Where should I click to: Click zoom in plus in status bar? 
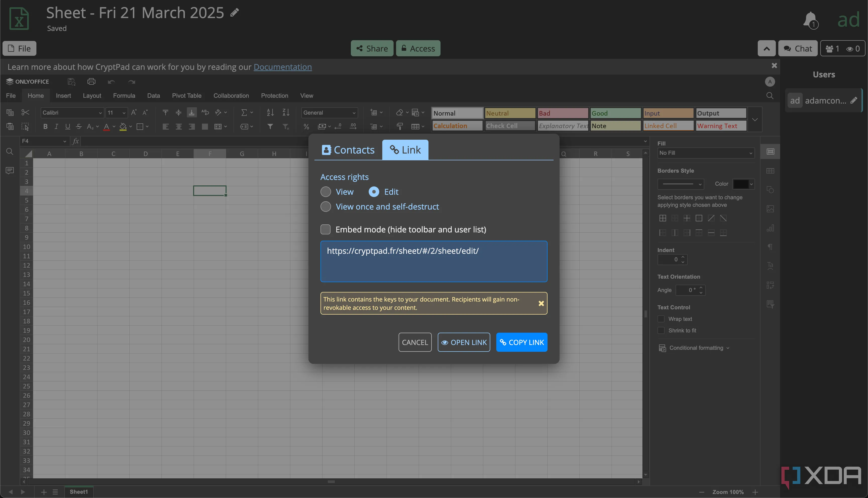coord(755,492)
